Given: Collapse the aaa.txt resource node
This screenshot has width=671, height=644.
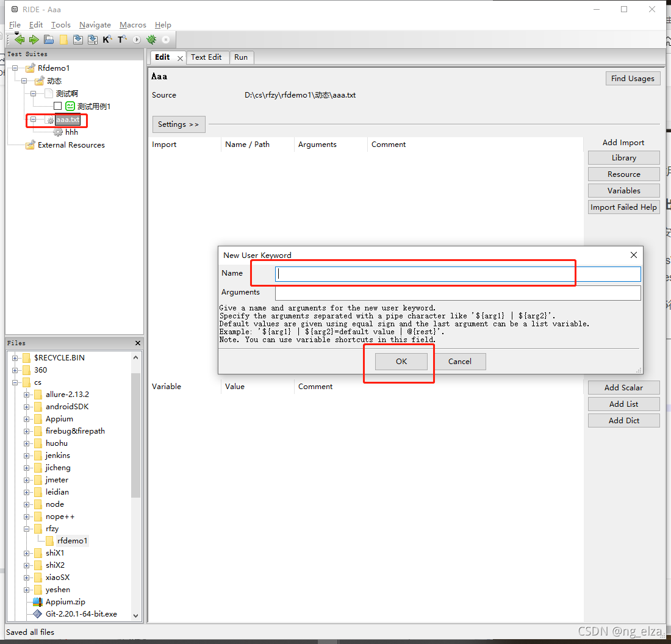Looking at the screenshot, I should (33, 120).
